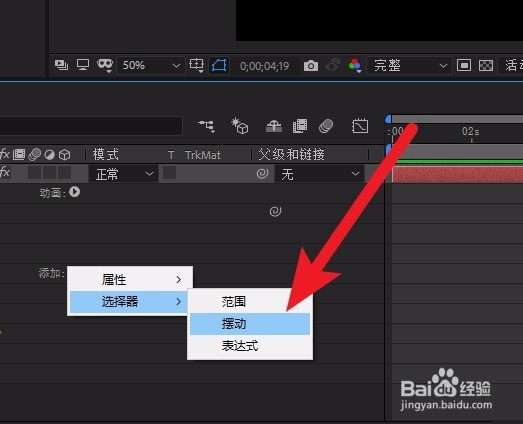Click the 3D layer column header icon
The image size is (523, 424).
pos(65,155)
